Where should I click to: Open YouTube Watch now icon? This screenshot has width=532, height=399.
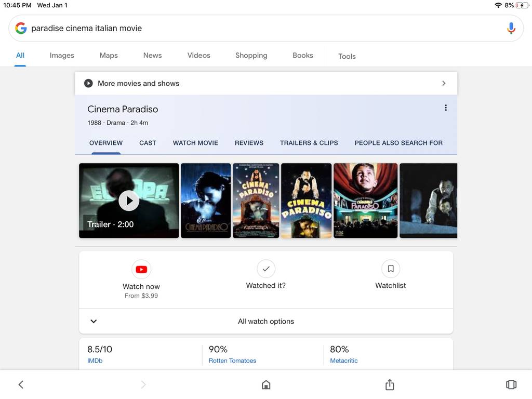point(141,269)
